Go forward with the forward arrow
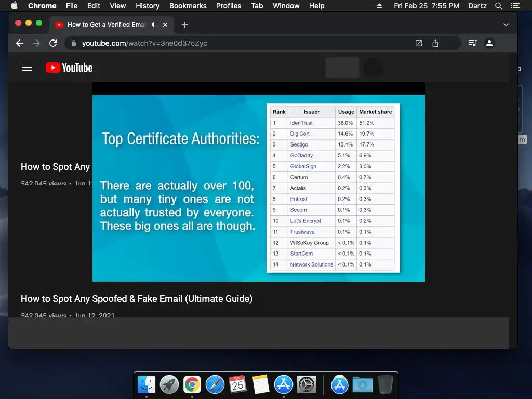 (36, 43)
